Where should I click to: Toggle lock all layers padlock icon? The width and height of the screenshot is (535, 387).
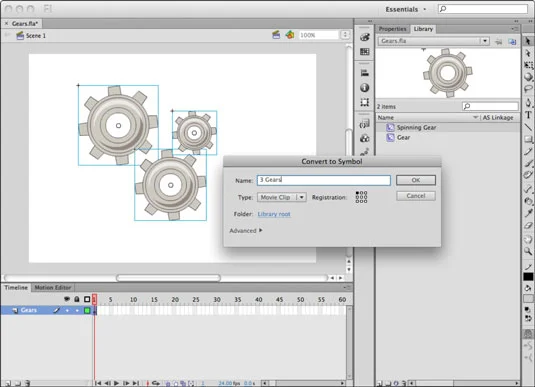coord(77,299)
